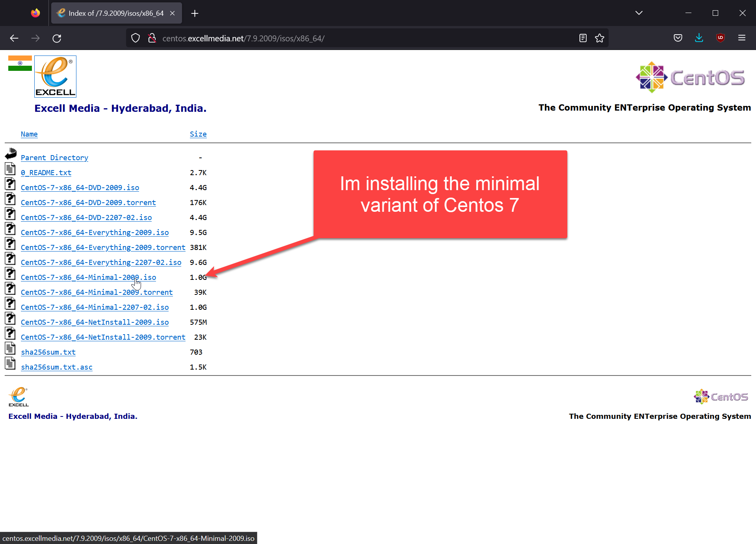The height and width of the screenshot is (544, 756).
Task: Click the CentOS logo at top right
Action: [x=690, y=77]
